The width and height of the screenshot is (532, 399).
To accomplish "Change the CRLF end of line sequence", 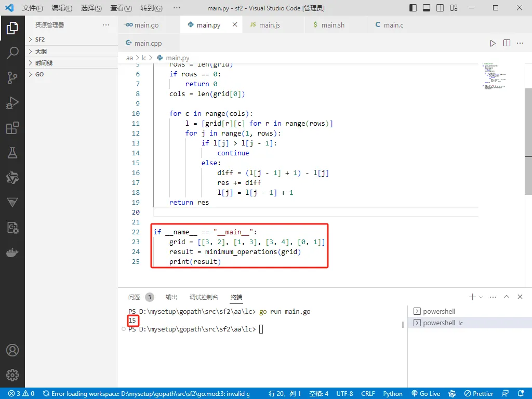I will tap(368, 394).
